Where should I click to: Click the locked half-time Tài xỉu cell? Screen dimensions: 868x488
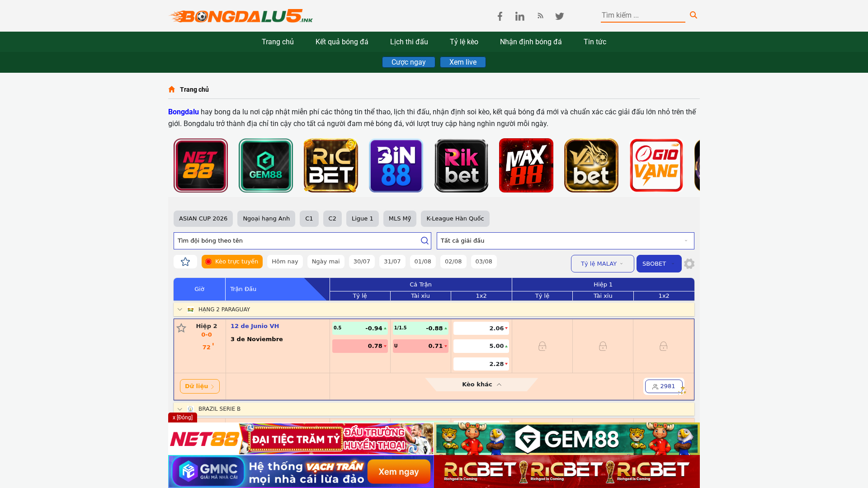[603, 346]
